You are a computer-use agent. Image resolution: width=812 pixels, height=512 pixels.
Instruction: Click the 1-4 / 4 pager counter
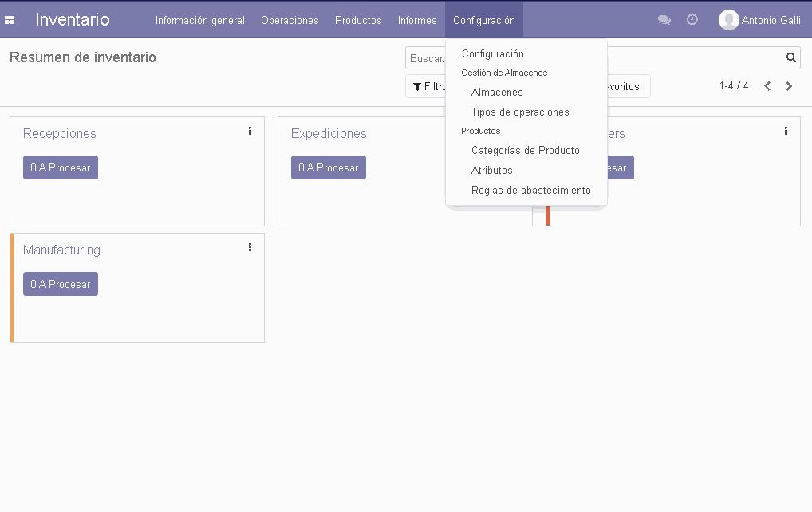(x=734, y=86)
